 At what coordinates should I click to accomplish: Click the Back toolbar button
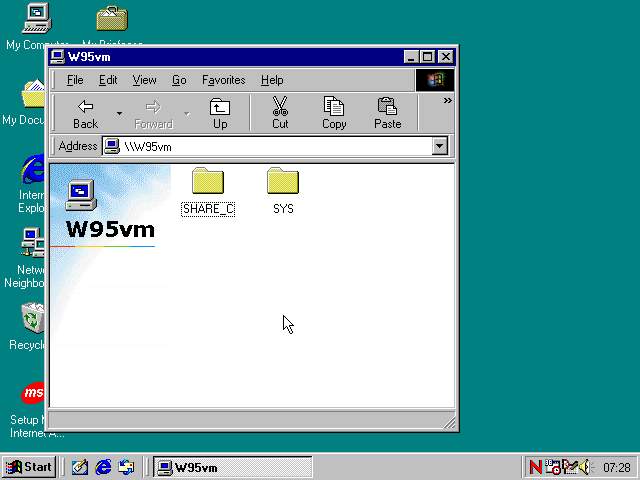(86, 113)
